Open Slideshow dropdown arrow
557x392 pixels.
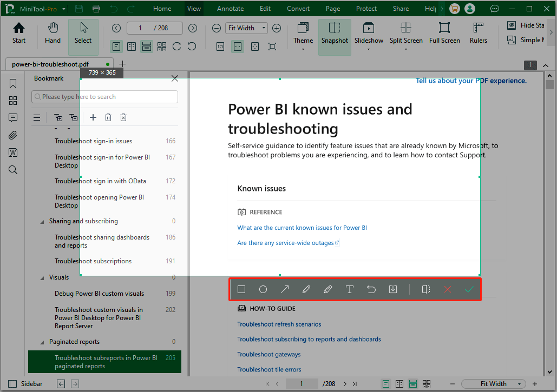(x=369, y=49)
